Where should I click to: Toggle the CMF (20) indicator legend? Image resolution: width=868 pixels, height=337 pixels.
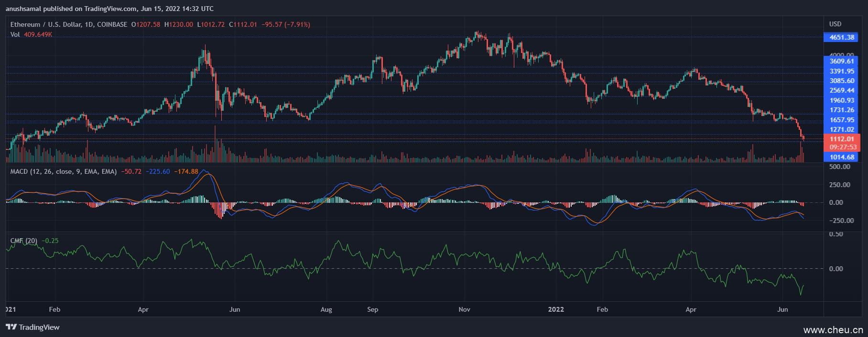[x=24, y=241]
